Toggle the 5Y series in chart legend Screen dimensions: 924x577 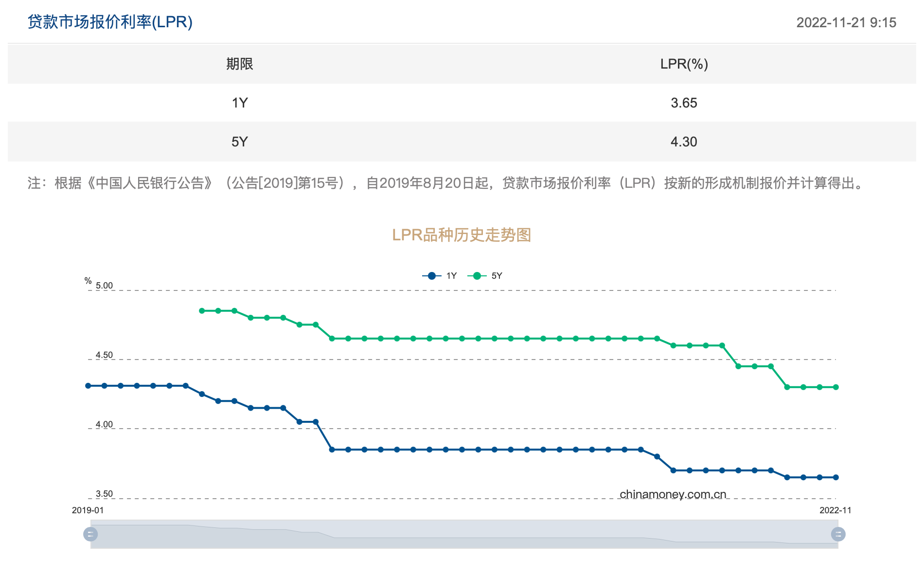485,276
